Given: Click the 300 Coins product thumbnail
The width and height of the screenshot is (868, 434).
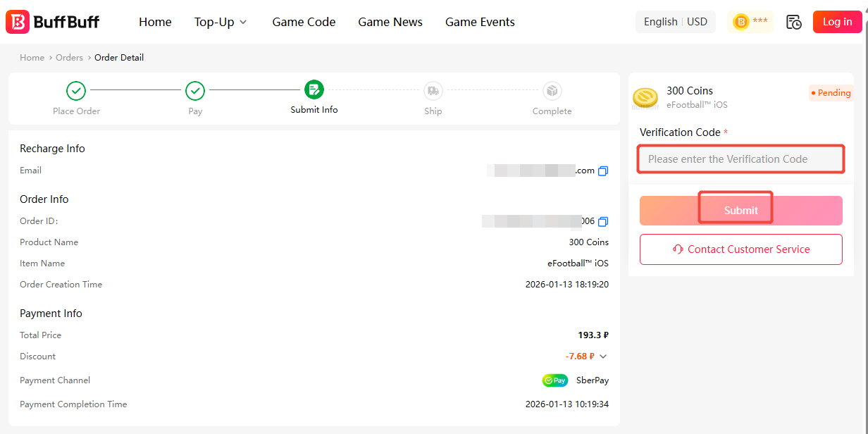Looking at the screenshot, I should coord(645,97).
